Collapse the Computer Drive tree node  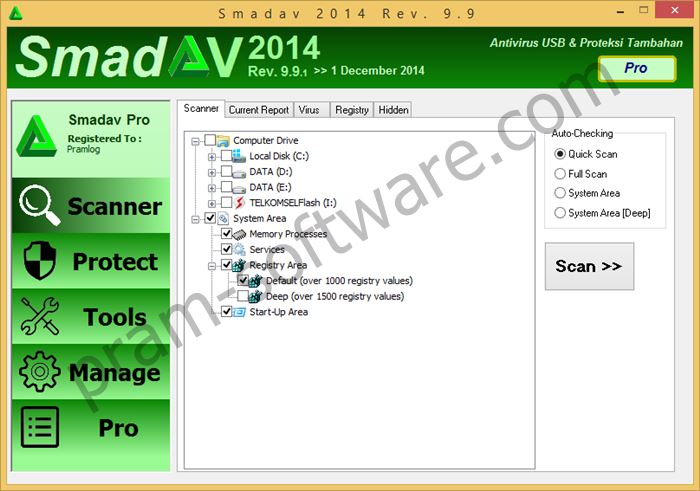point(196,141)
